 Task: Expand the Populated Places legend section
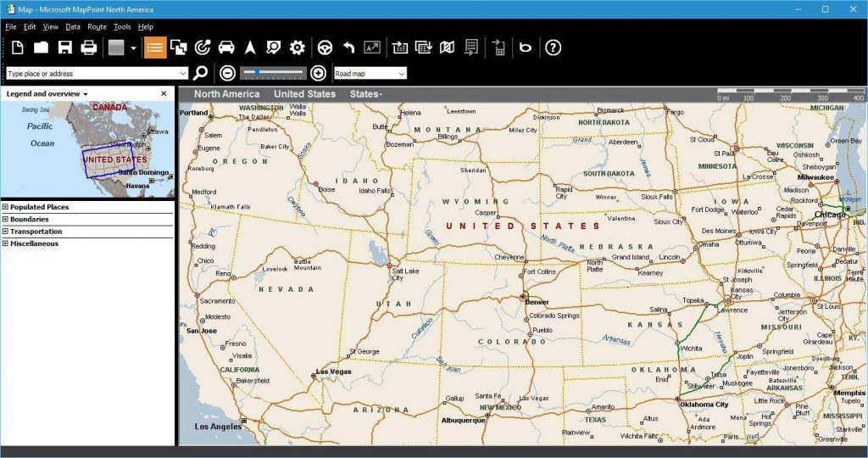tap(5, 207)
